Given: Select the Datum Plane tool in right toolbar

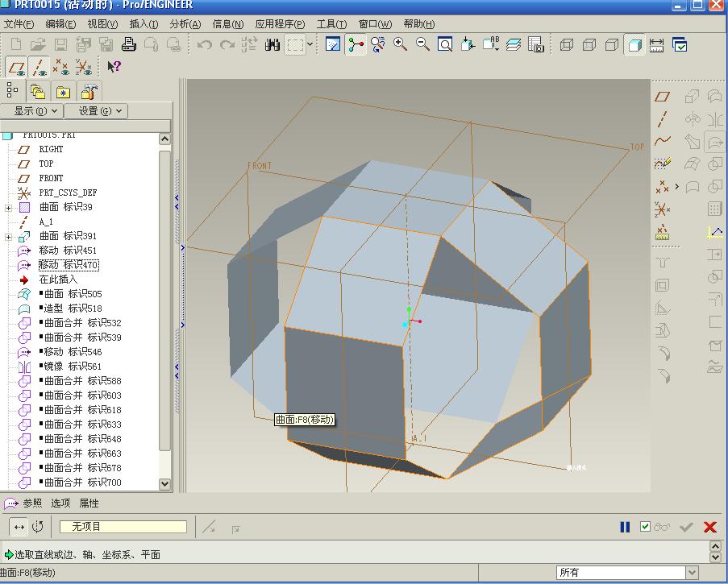Looking at the screenshot, I should point(663,97).
